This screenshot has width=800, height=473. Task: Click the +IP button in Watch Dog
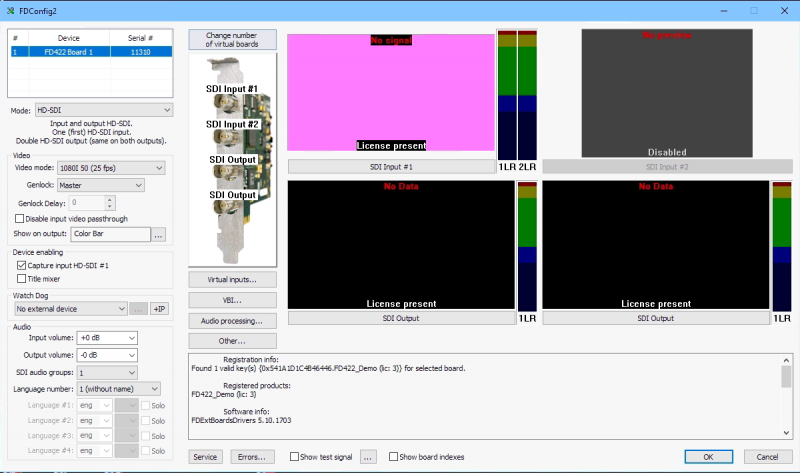pos(160,309)
